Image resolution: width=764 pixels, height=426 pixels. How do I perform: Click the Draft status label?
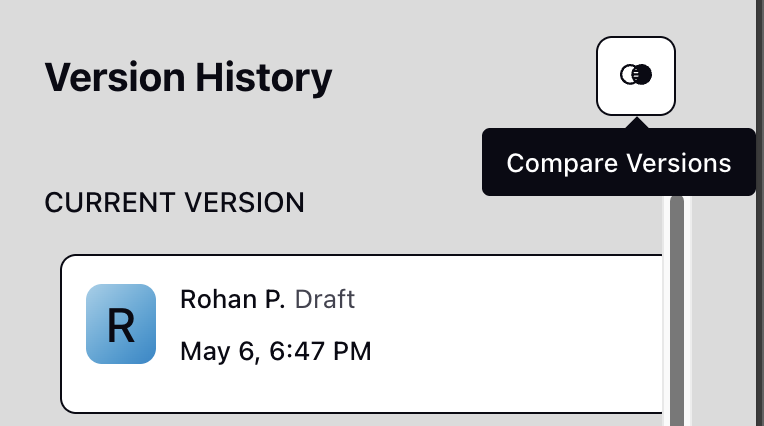(x=325, y=299)
